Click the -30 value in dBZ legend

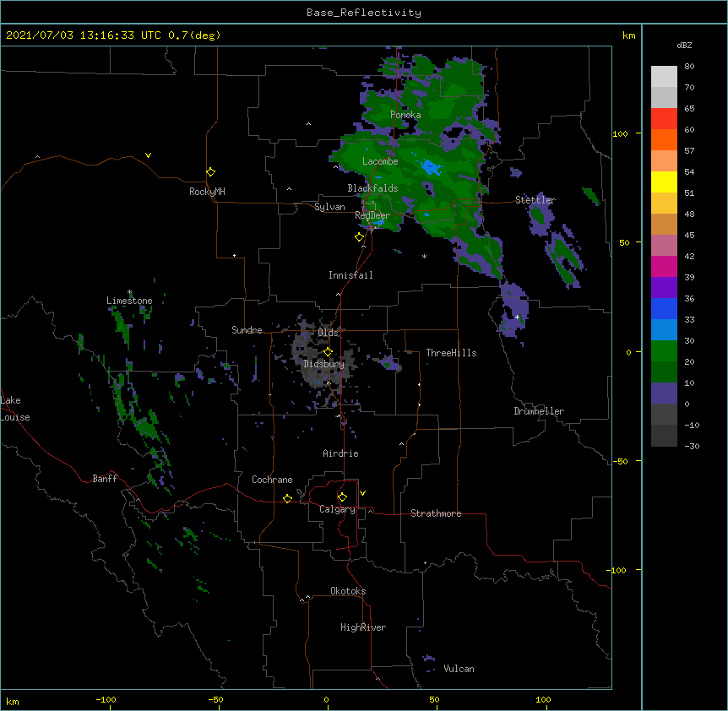point(692,447)
